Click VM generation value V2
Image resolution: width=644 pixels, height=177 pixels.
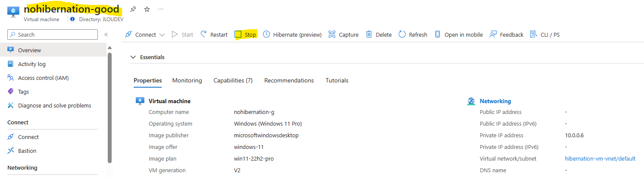pyautogui.click(x=237, y=170)
